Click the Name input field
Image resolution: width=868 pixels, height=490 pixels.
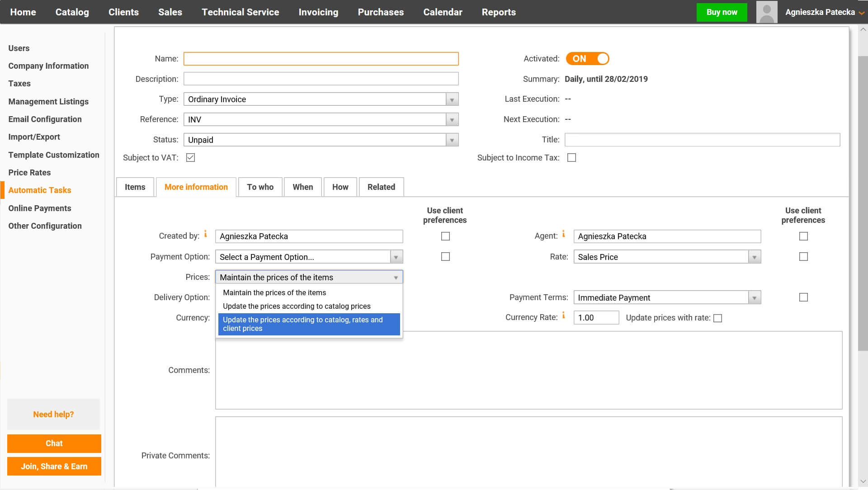click(321, 59)
